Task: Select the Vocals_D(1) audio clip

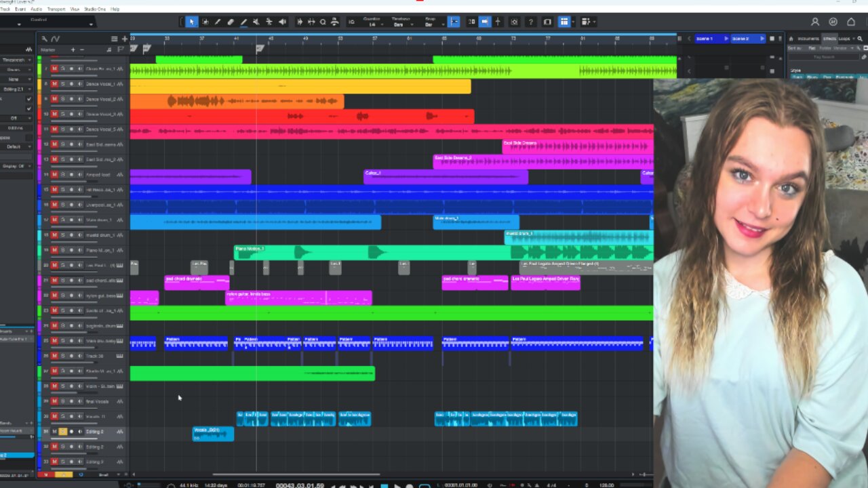Action: (213, 434)
